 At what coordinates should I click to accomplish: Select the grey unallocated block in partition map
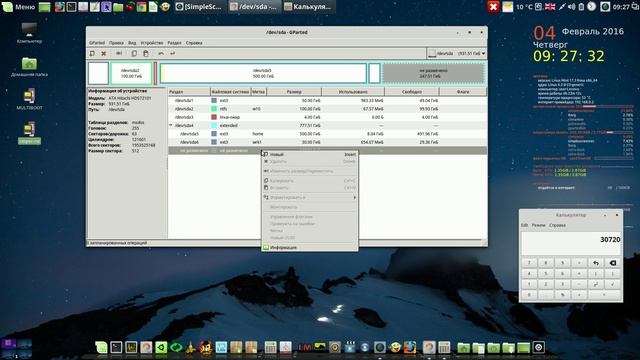tap(433, 73)
